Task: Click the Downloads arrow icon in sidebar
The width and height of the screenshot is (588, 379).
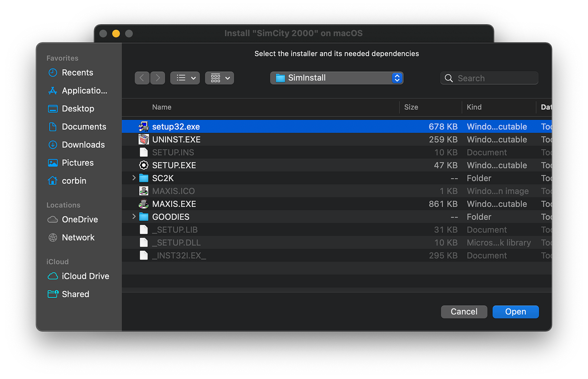Action: click(x=53, y=144)
